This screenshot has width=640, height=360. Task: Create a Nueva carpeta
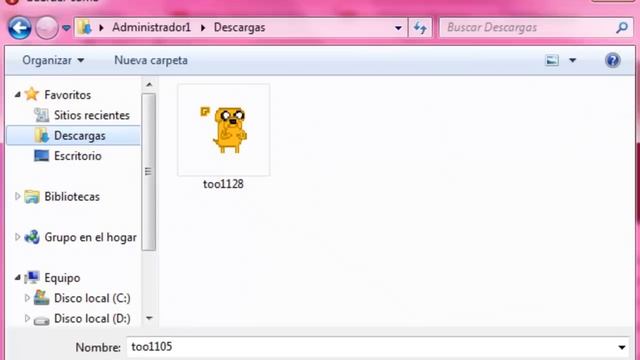click(x=151, y=60)
